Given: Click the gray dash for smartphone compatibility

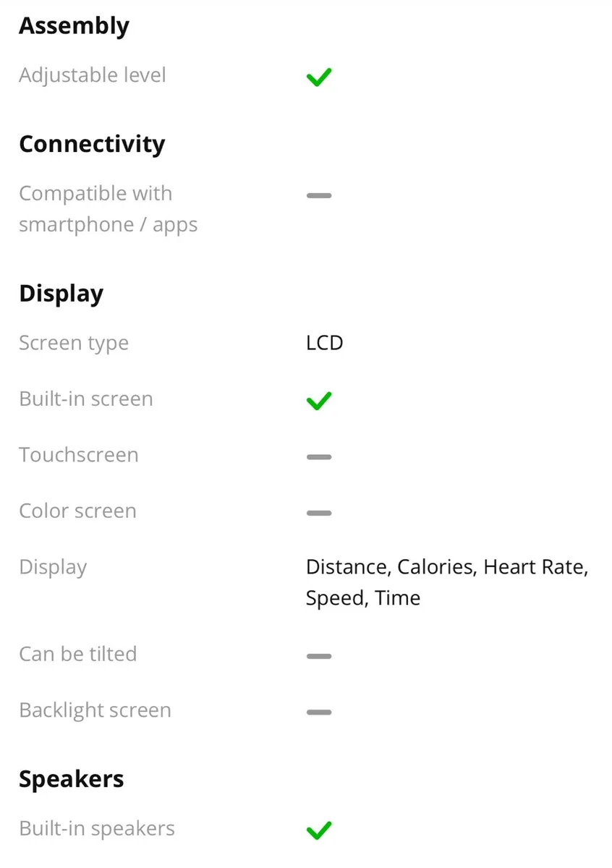Looking at the screenshot, I should coord(318,195).
